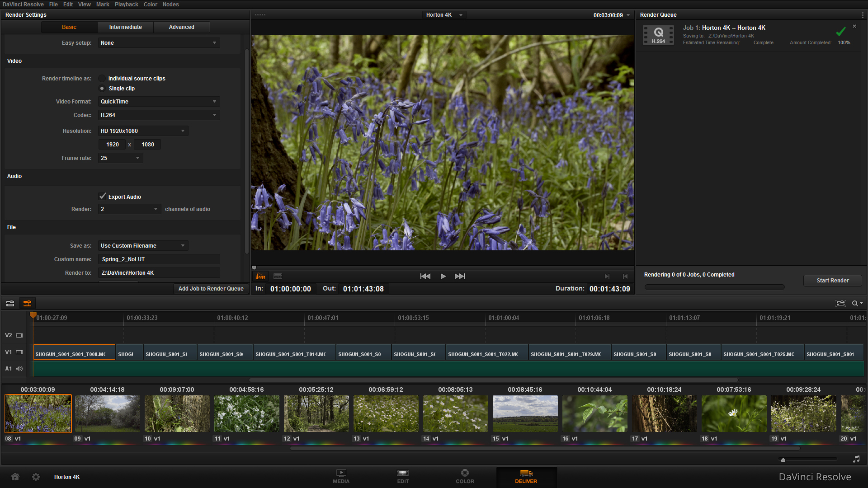Click the resolution width 1920 field
Screen dimensions: 868x488
(112, 145)
